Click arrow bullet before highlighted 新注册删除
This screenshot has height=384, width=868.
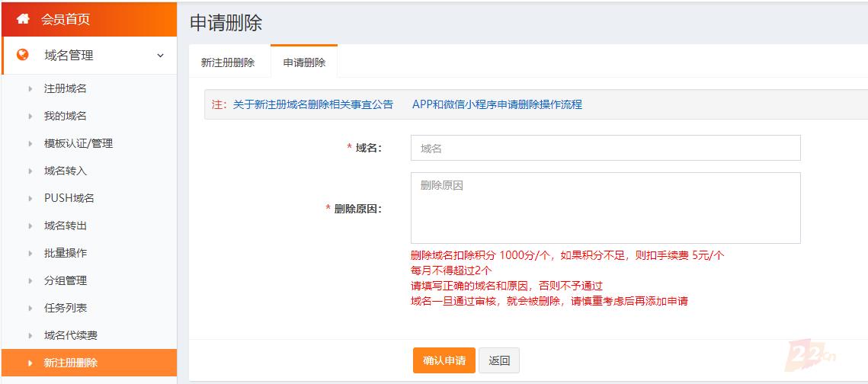pyautogui.click(x=30, y=363)
